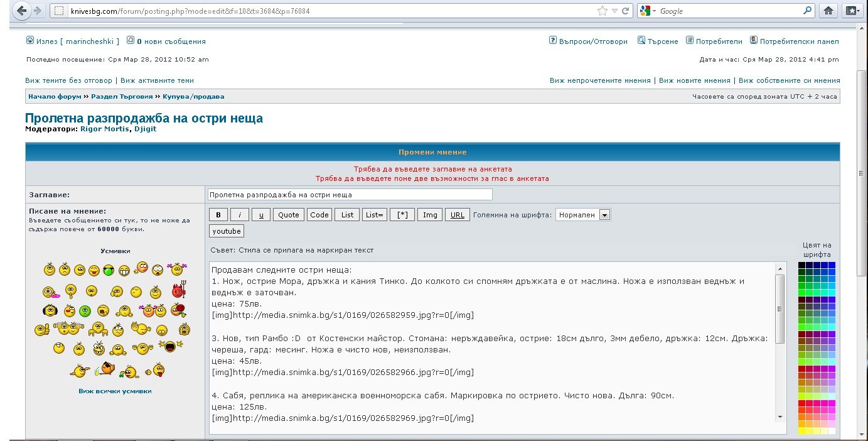868x441 pixels.
Task: Insert the thumbs-up smiley
Action: point(42,329)
